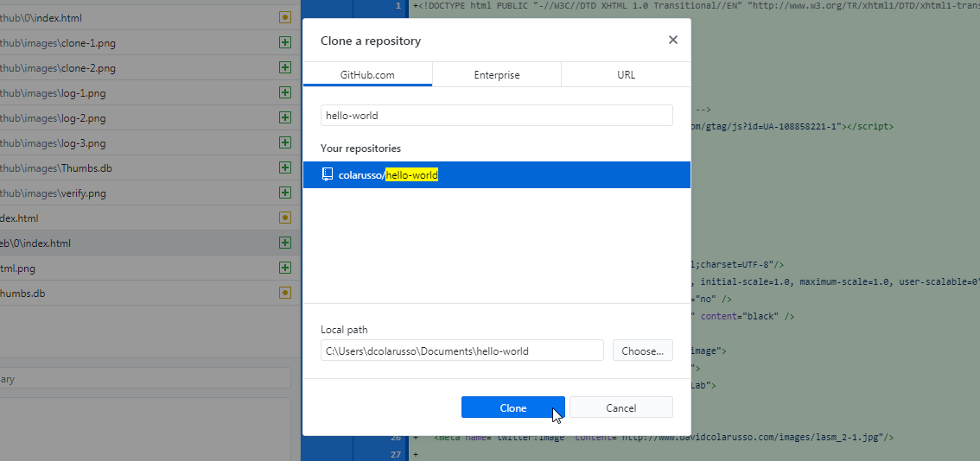Viewport: 980px width, 461px height.
Task: Click added status icon for log-1.png
Action: [x=285, y=92]
